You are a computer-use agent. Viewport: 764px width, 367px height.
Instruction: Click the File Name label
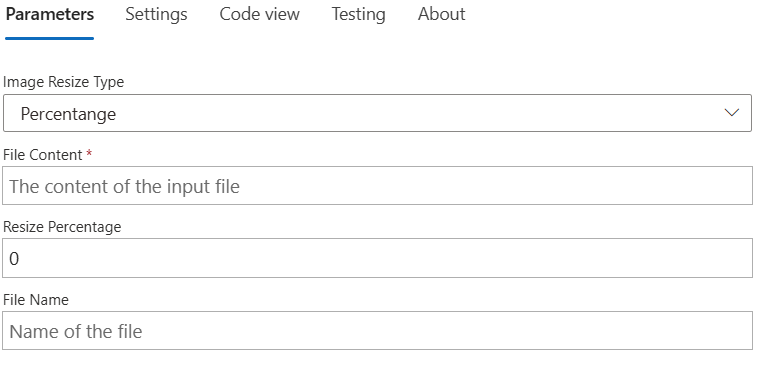point(36,300)
